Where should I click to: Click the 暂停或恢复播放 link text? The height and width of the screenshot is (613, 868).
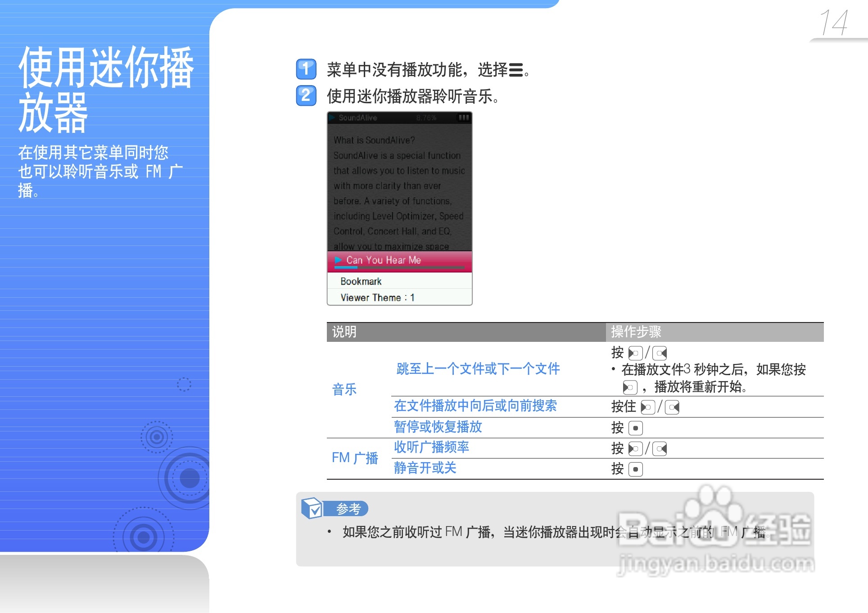[x=438, y=427]
